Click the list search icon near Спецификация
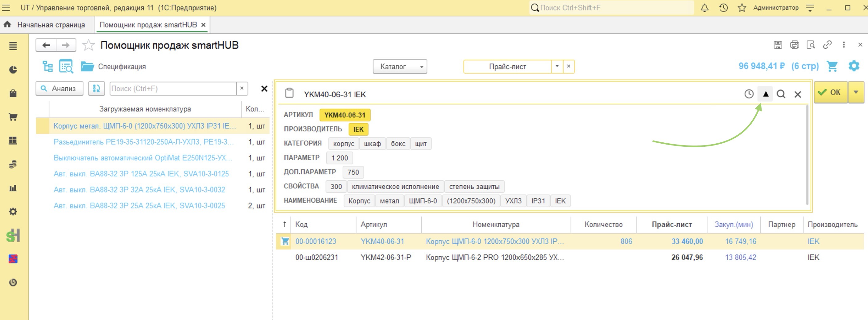Viewport: 868px width, 320px height. point(66,66)
